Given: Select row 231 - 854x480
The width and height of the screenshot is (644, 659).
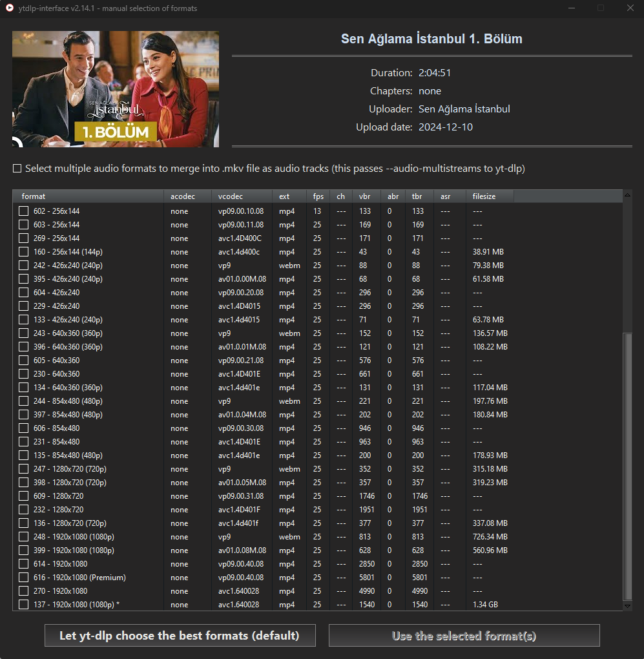Looking at the screenshot, I should coord(317,442).
